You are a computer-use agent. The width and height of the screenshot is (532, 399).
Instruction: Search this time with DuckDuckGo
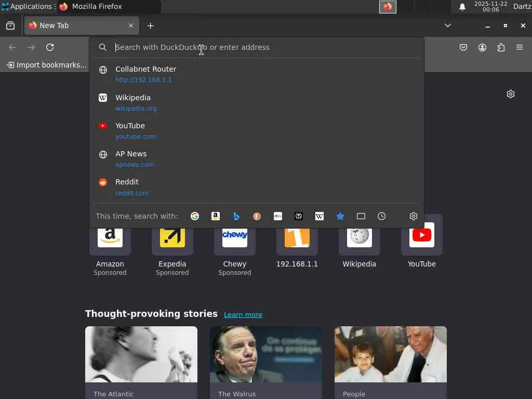[x=257, y=216]
